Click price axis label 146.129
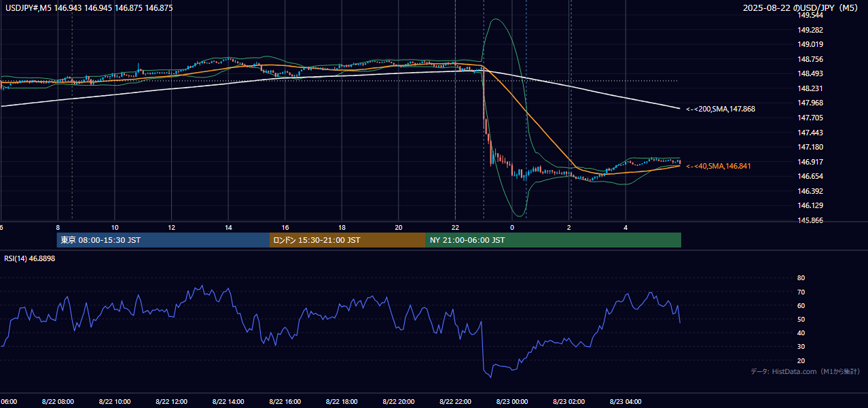Screen dimensions: 868x408 click(x=810, y=205)
